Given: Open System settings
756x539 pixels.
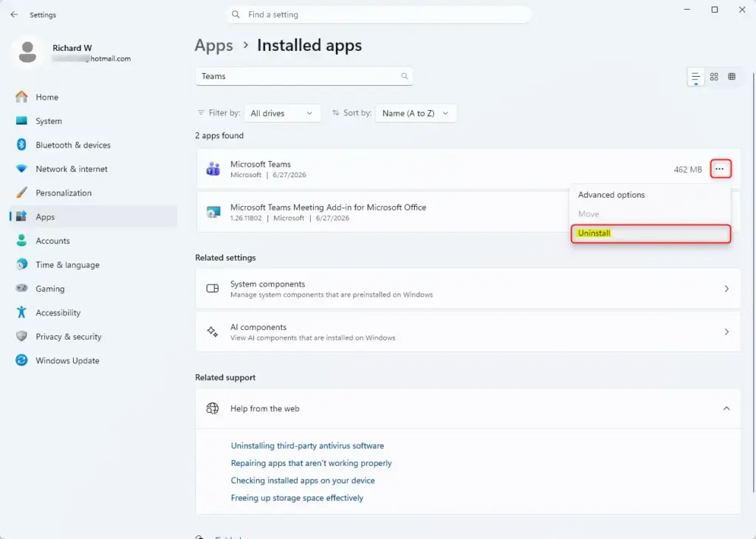Looking at the screenshot, I should tap(94, 121).
